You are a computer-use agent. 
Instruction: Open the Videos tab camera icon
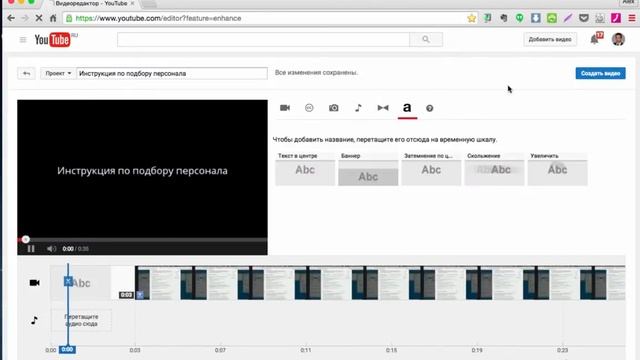(x=285, y=108)
